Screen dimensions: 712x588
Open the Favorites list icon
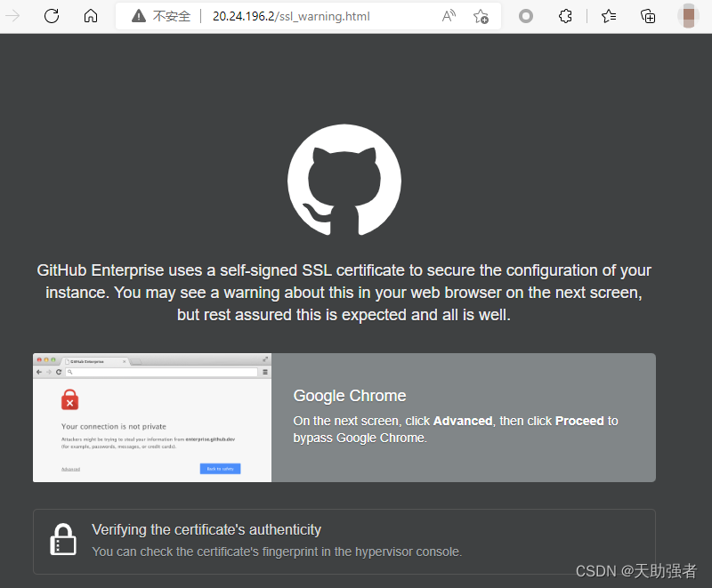click(607, 15)
